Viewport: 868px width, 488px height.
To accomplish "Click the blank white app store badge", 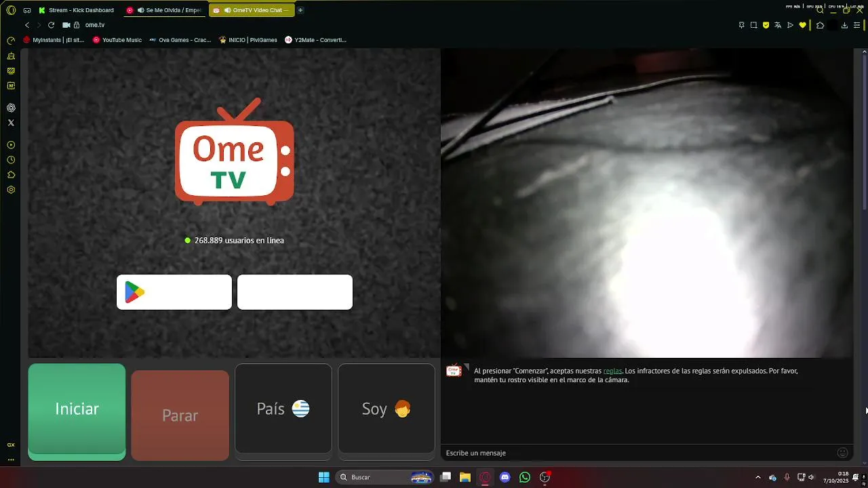I will click(295, 292).
